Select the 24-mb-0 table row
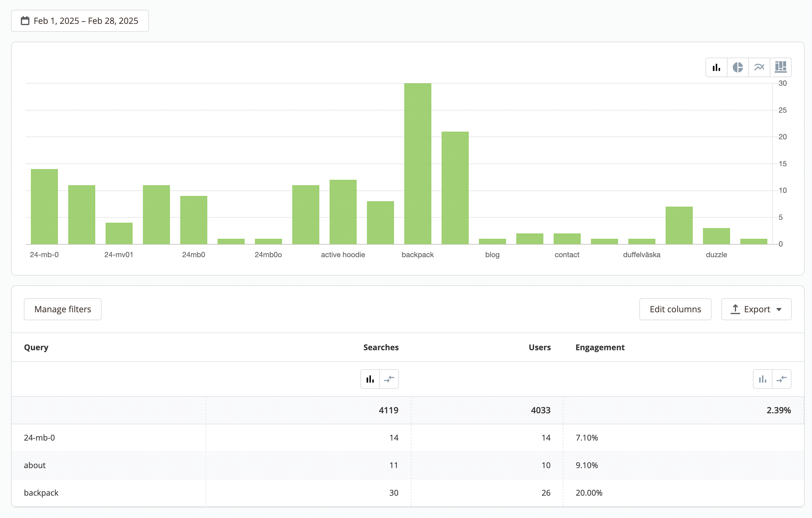 tap(39, 438)
